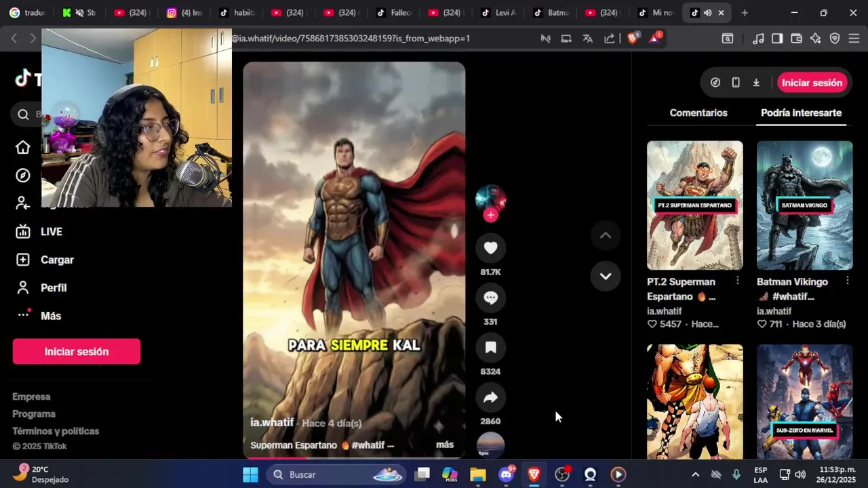
Task: Expand video description with 'más'
Action: [445, 445]
